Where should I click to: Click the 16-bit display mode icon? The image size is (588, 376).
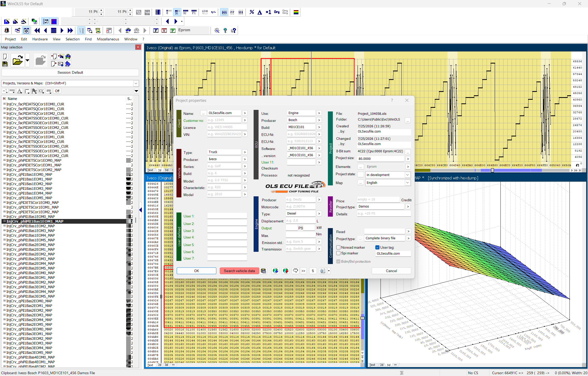(x=177, y=12)
